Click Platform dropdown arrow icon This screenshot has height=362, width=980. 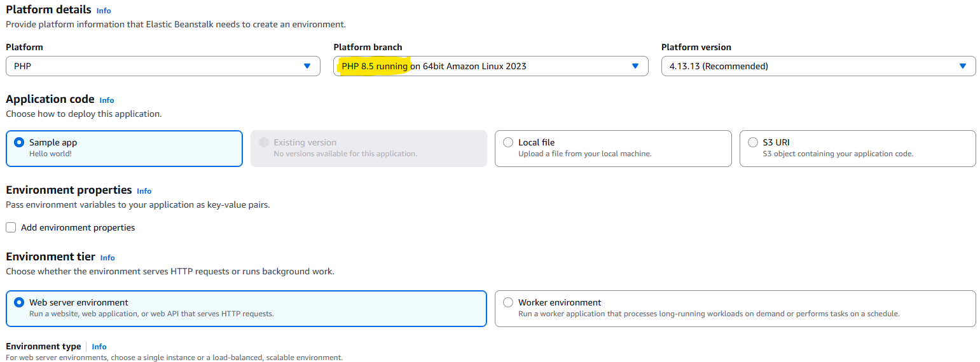pyautogui.click(x=307, y=66)
